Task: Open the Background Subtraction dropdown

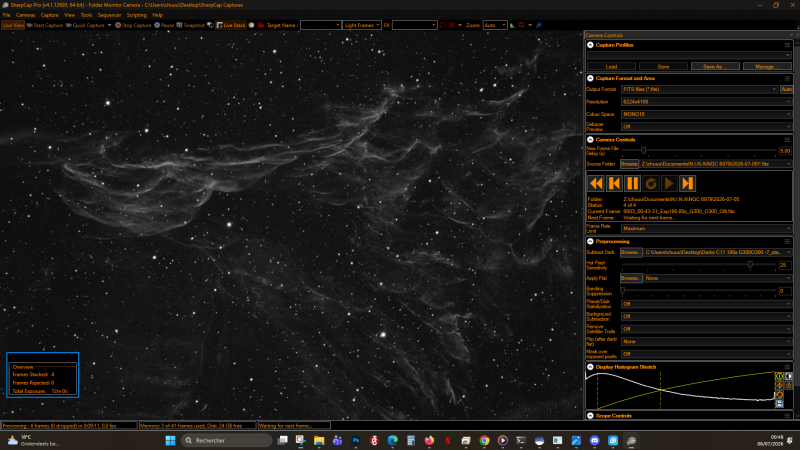Action: click(x=706, y=316)
